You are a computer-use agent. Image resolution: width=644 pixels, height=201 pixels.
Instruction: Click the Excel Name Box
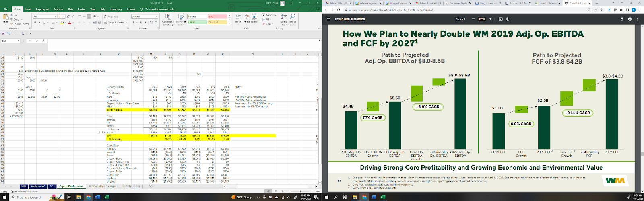coord(10,41)
